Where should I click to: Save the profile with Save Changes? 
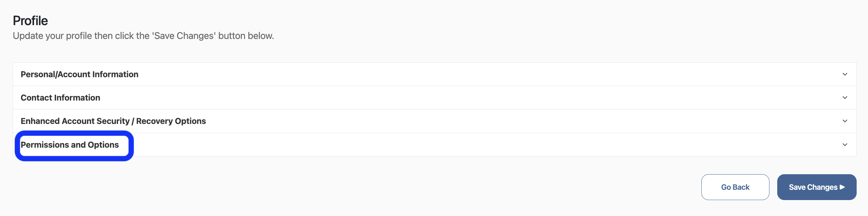click(813, 187)
